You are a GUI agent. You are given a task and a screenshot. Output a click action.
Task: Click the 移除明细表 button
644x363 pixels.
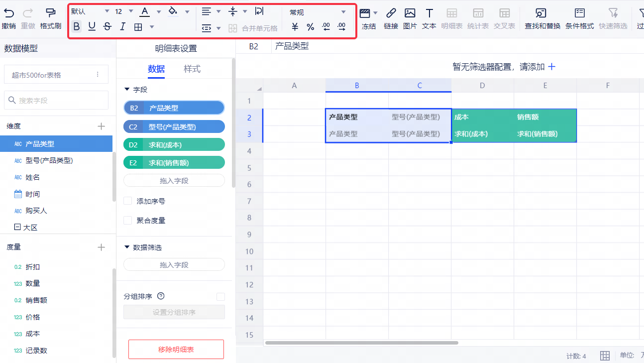176,350
